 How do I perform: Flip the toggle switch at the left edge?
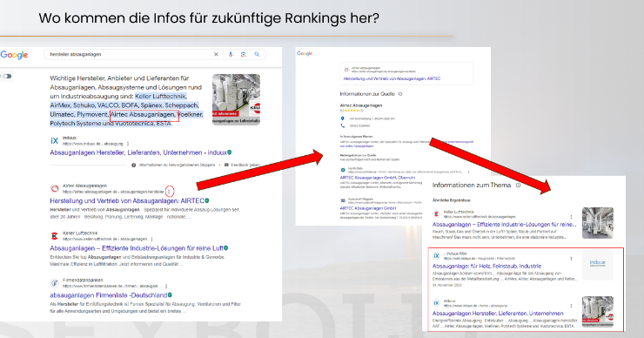(x=7, y=76)
